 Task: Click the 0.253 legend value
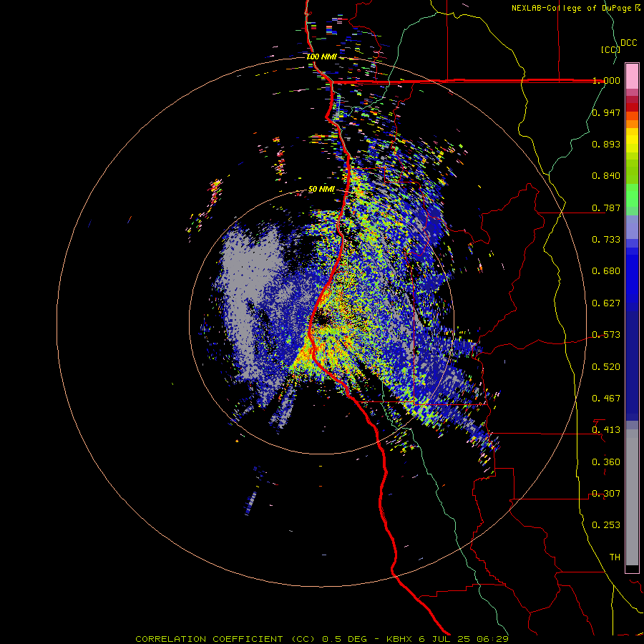coord(606,525)
